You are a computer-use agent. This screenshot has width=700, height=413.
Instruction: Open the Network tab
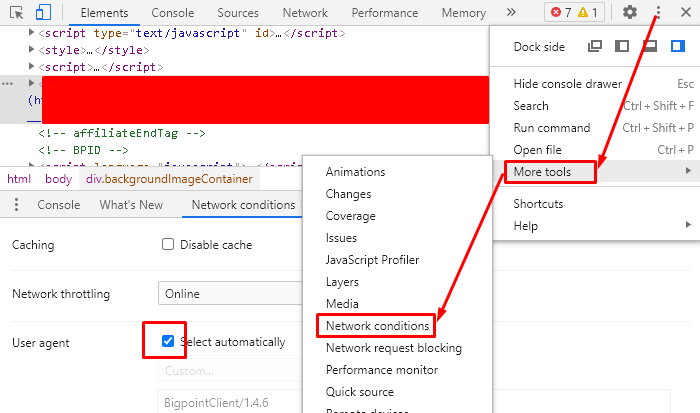[305, 13]
